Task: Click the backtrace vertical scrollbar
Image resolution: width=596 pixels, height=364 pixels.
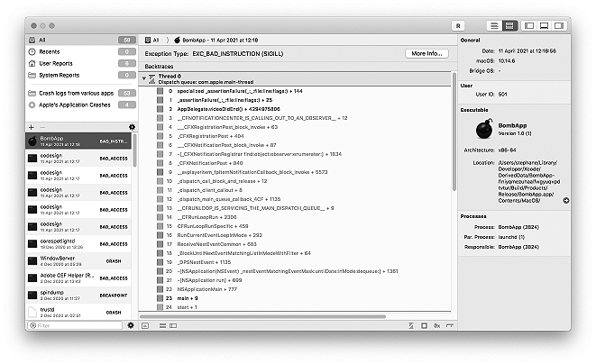Action: [x=454, y=132]
